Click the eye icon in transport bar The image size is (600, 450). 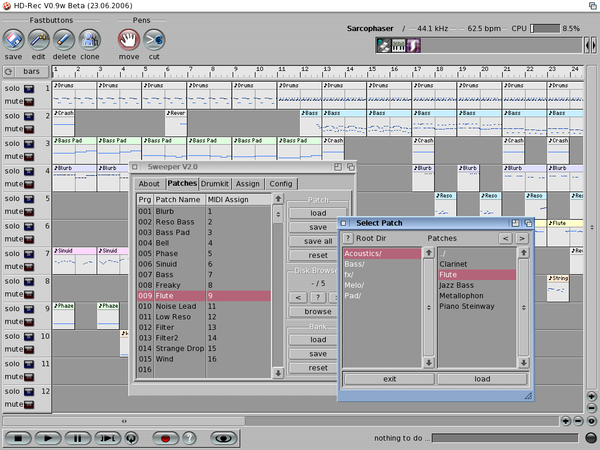223,438
